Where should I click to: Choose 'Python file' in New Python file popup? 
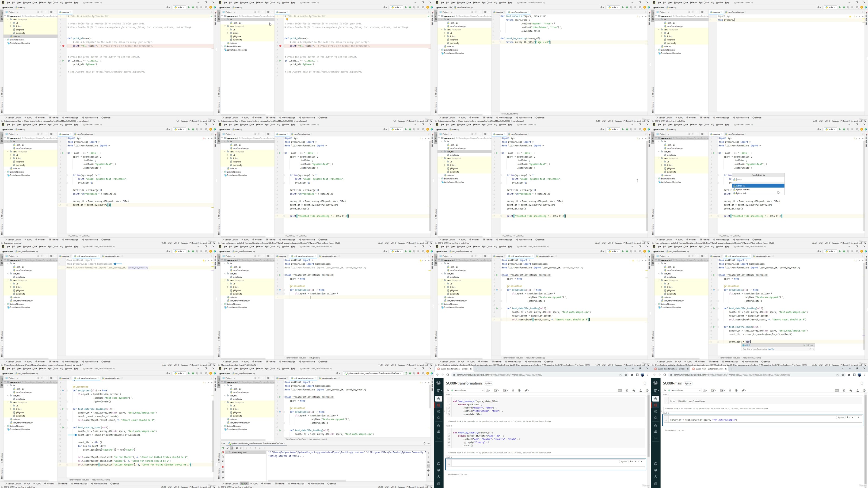758,185
